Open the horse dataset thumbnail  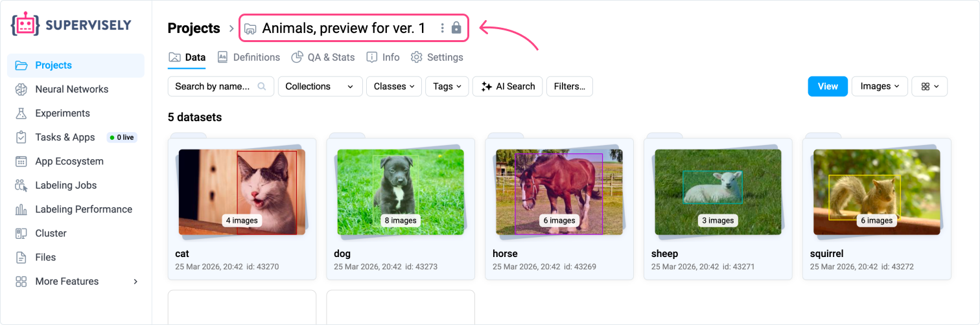pyautogui.click(x=559, y=192)
